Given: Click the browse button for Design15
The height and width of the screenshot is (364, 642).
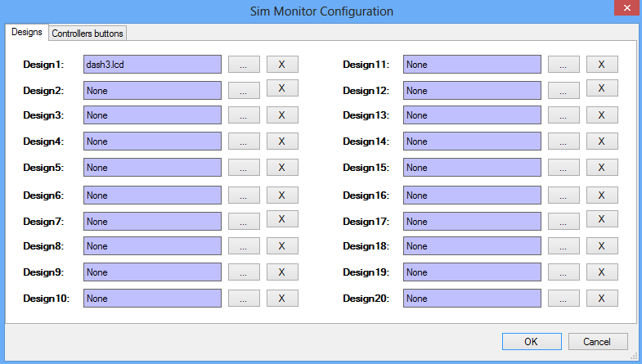Looking at the screenshot, I should pos(563,168).
